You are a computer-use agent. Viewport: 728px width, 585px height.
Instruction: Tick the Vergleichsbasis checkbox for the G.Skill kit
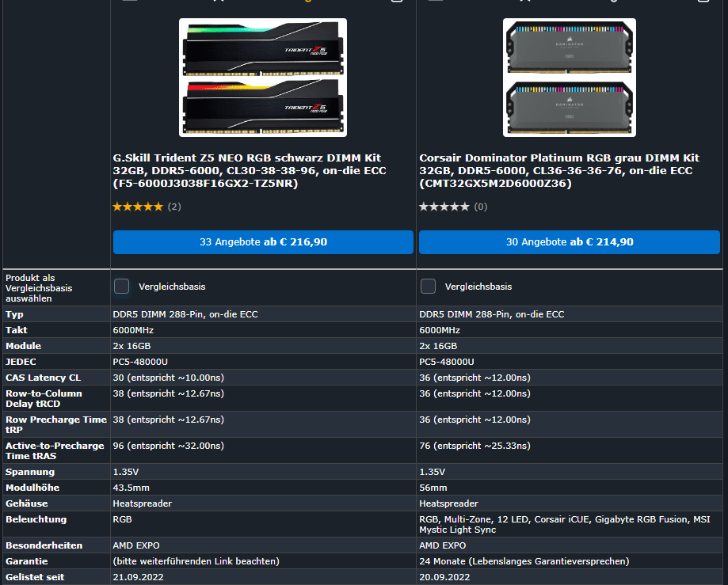tap(122, 287)
